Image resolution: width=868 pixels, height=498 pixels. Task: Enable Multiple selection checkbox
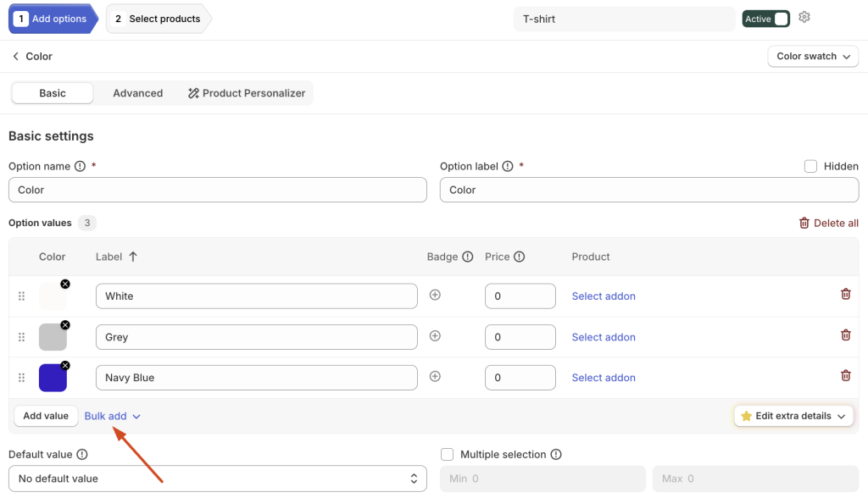pyautogui.click(x=448, y=454)
